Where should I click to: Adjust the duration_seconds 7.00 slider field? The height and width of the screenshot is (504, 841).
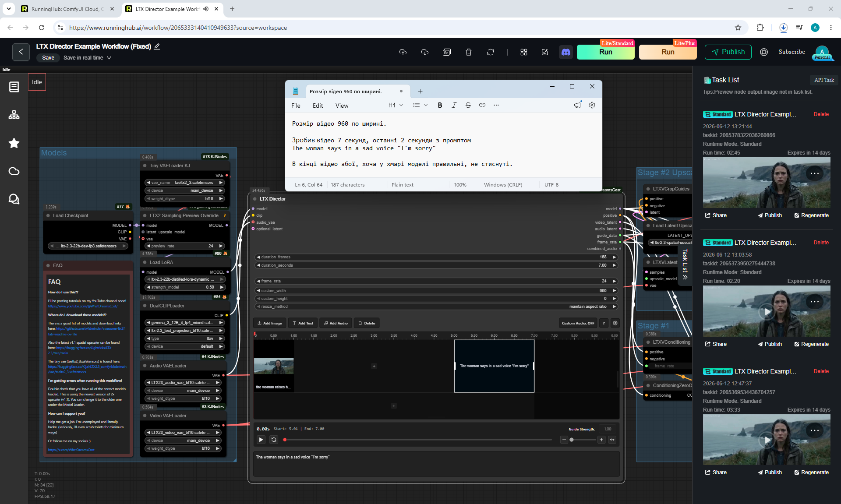[436, 265]
